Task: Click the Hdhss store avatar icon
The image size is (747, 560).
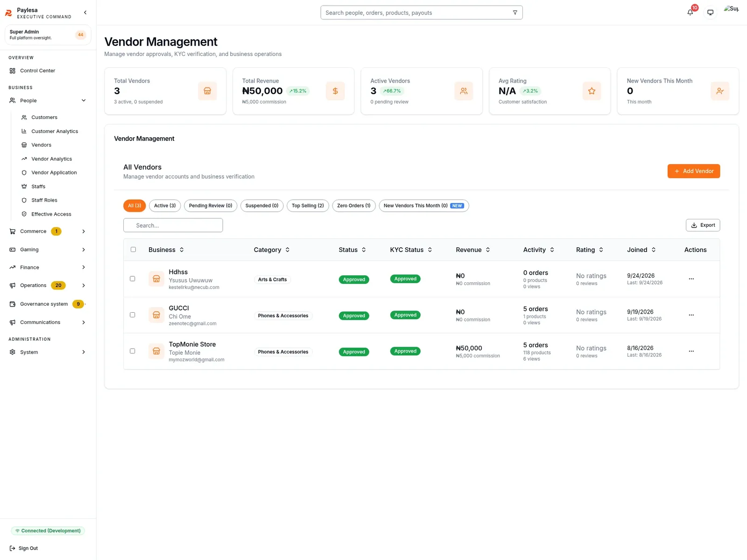Action: coord(156,279)
